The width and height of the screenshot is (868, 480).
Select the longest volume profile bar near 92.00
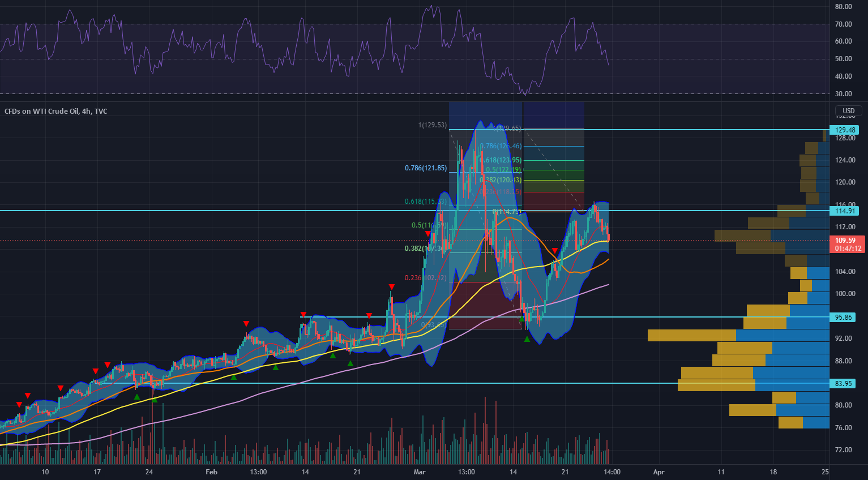tap(738, 336)
